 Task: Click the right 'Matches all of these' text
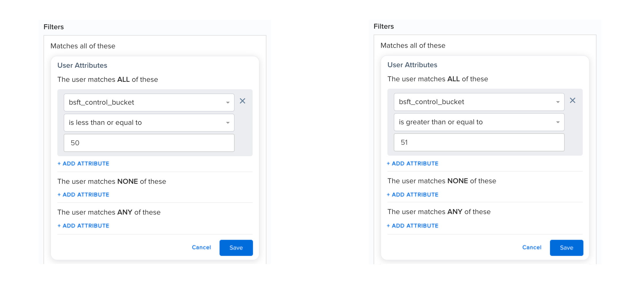413,45
